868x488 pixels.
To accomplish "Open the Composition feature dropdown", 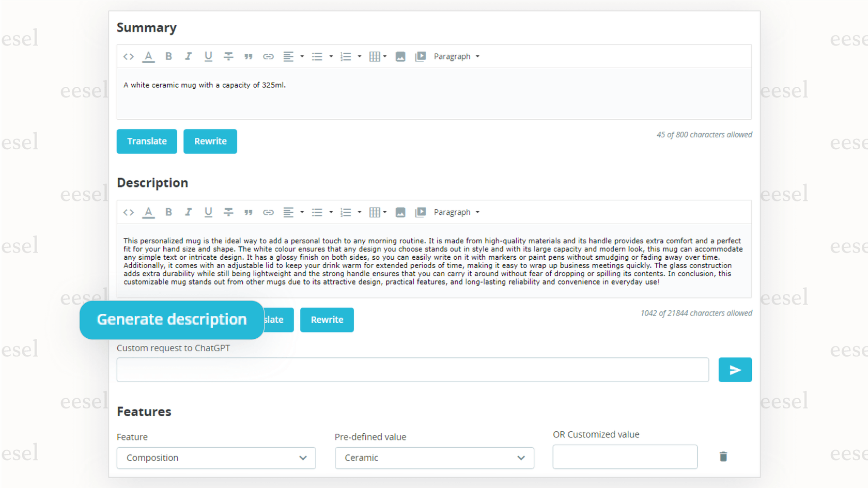I will coord(216,458).
